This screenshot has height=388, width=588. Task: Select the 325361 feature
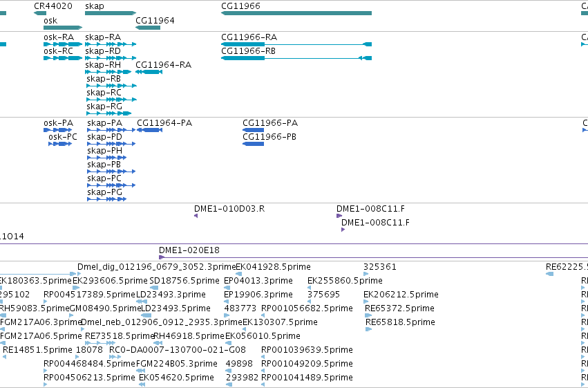[366, 274]
